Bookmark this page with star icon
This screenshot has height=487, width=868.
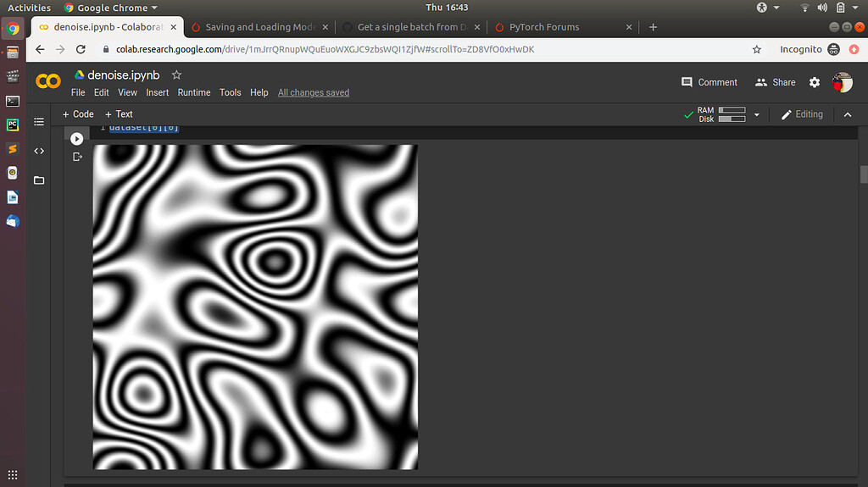(x=756, y=49)
